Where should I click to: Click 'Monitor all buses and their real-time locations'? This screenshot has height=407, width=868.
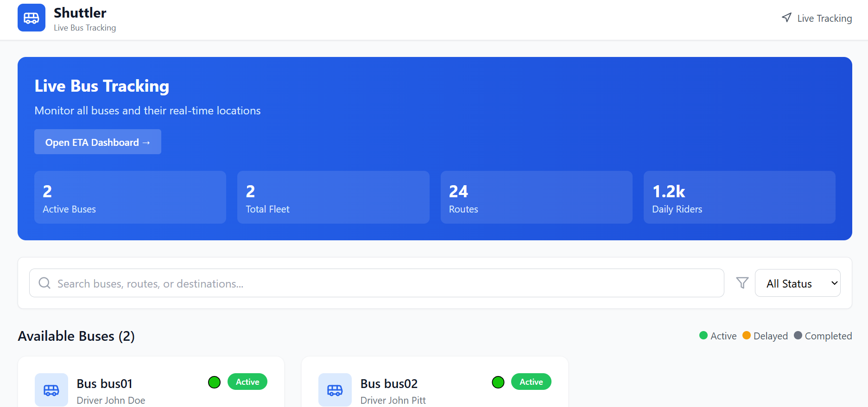[x=147, y=111]
